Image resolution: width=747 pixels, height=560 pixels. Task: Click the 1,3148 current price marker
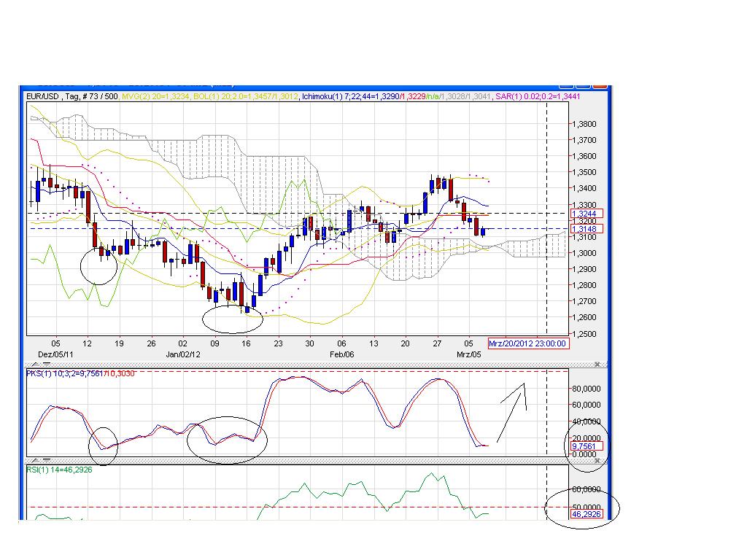(587, 229)
